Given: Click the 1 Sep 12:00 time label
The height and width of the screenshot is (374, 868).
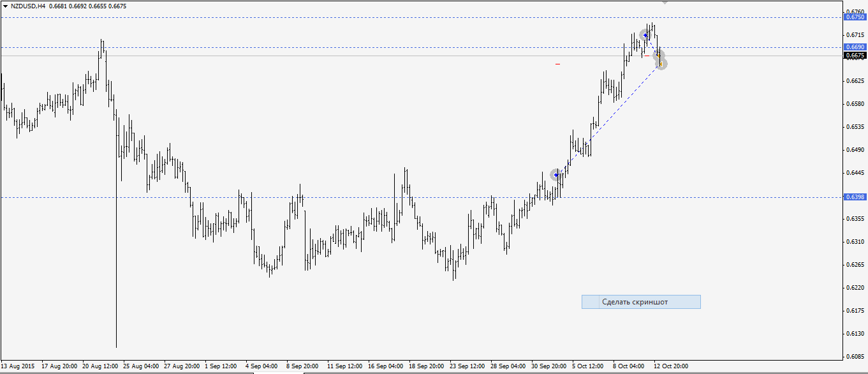Looking at the screenshot, I should pyautogui.click(x=221, y=366).
